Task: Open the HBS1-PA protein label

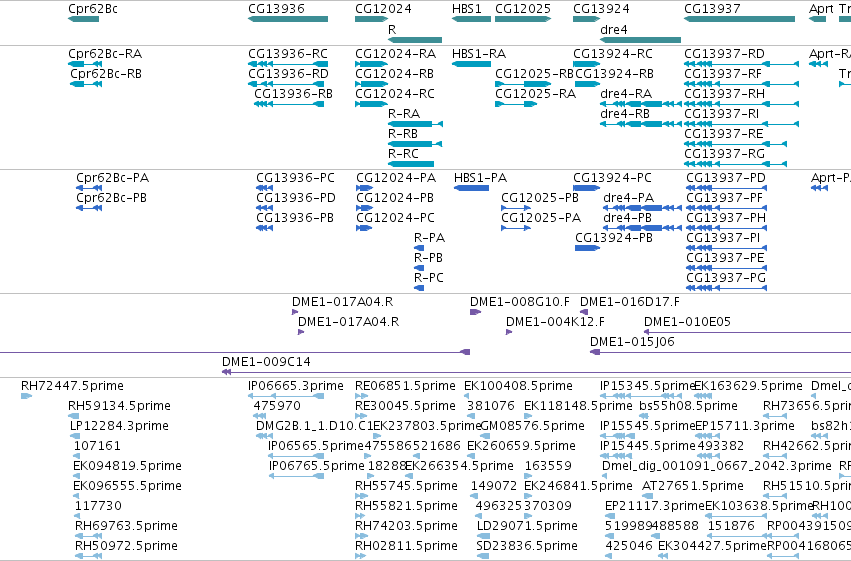Action: [480, 178]
